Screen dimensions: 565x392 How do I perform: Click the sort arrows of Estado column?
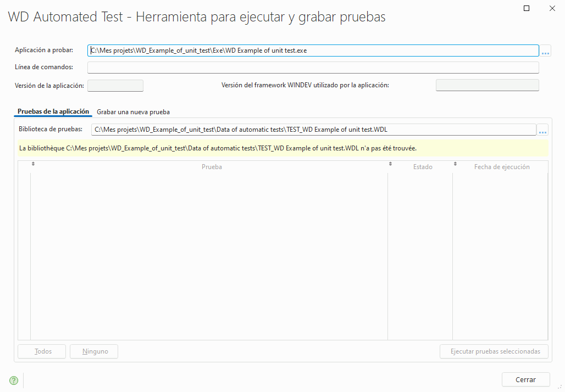[x=390, y=164]
